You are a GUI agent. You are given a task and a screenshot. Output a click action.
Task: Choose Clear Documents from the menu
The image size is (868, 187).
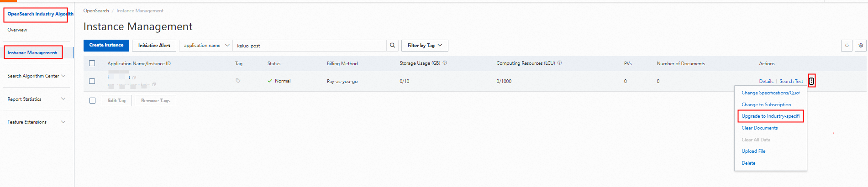[x=759, y=128]
